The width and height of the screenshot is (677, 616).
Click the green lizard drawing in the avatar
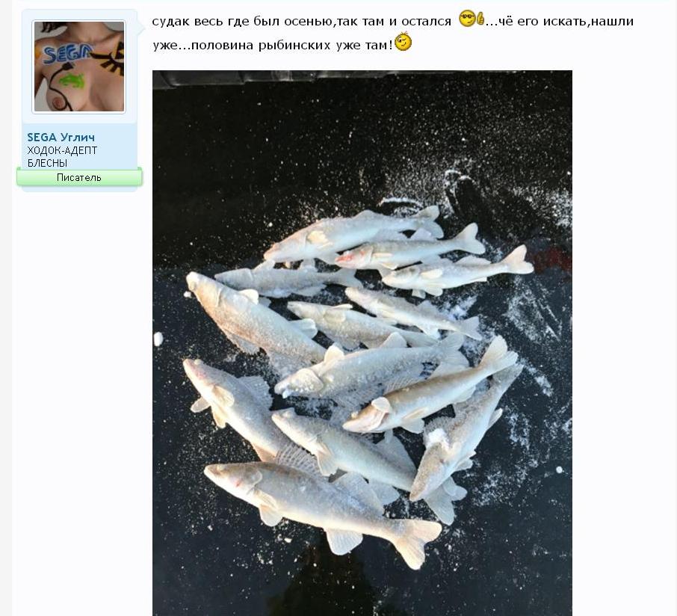[72, 79]
